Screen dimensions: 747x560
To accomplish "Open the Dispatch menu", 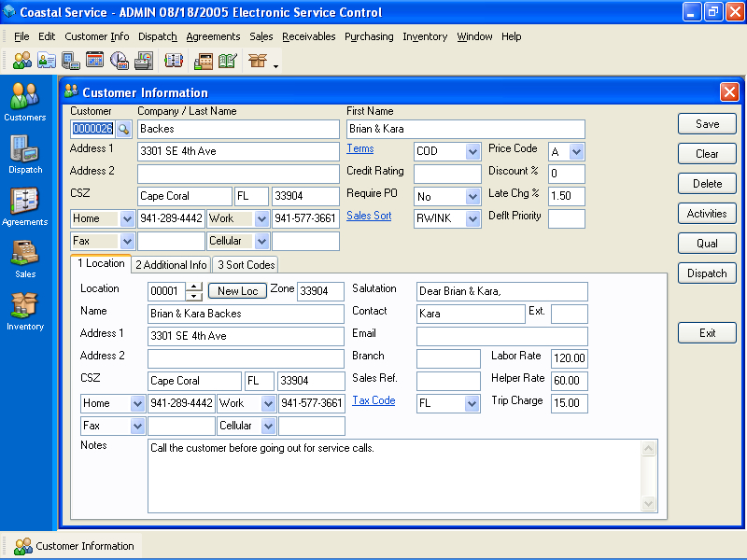I will pos(157,36).
